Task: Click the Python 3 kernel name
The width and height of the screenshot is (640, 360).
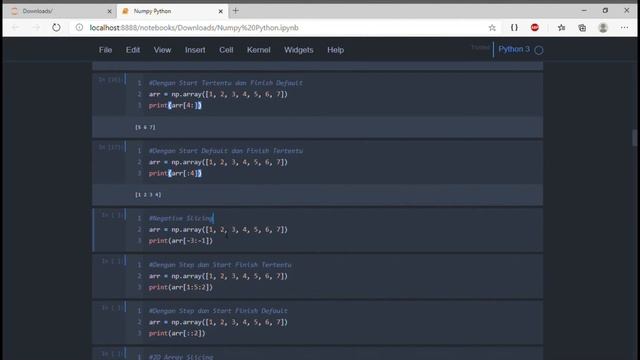Action: click(514, 49)
